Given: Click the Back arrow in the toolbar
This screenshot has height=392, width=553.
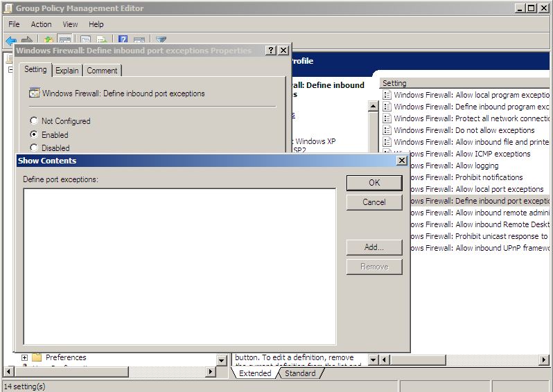Looking at the screenshot, I should click(x=11, y=40).
